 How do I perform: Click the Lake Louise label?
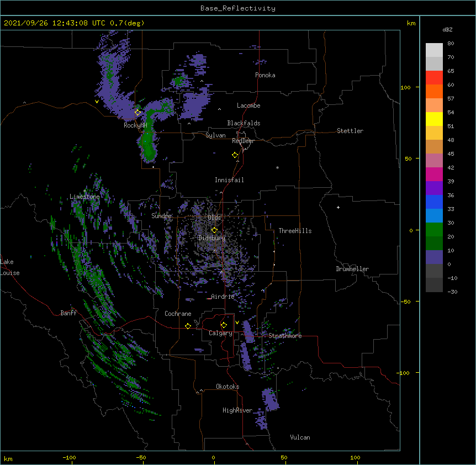pyautogui.click(x=10, y=267)
